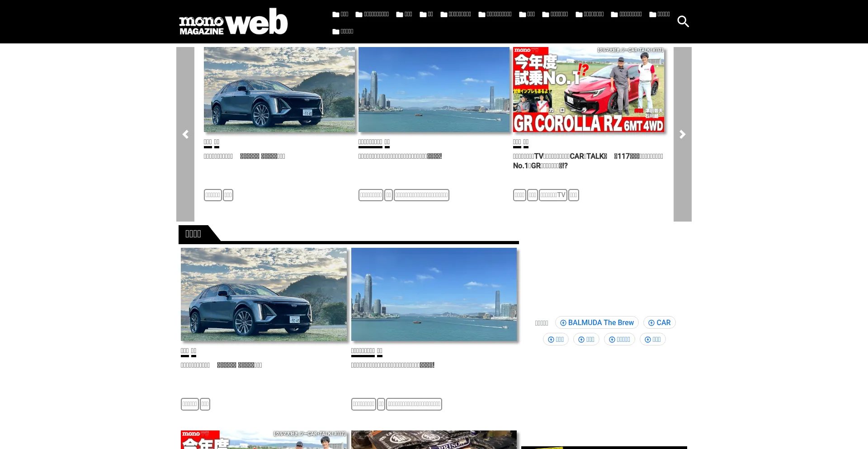Open the harbor skyline image in the carousel

(x=434, y=90)
